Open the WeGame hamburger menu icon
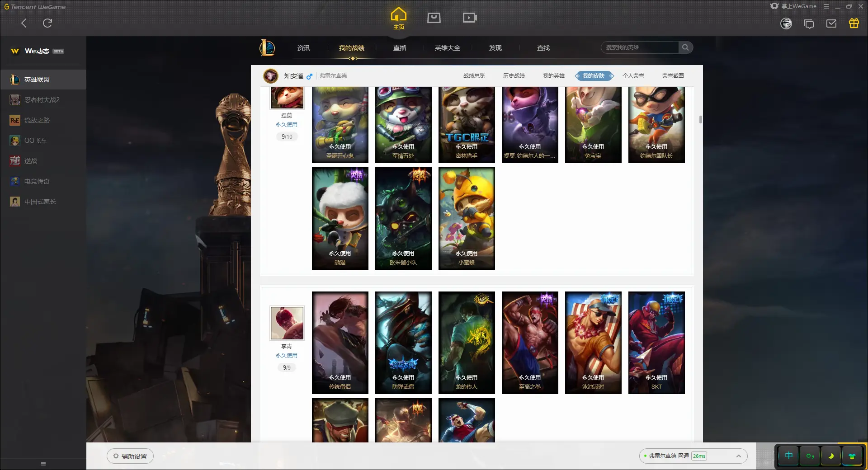 coord(826,6)
